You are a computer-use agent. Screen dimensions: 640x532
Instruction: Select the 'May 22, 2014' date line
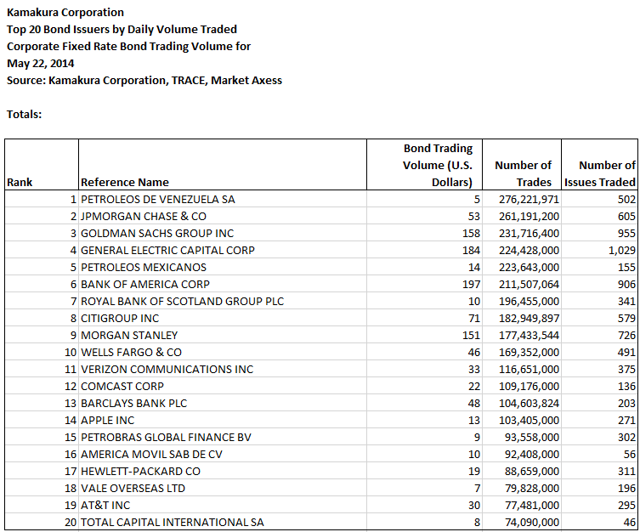(40, 63)
